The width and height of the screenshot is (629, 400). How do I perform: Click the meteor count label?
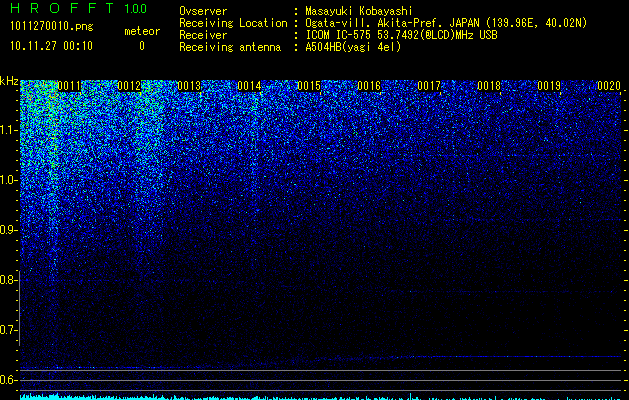(142, 31)
